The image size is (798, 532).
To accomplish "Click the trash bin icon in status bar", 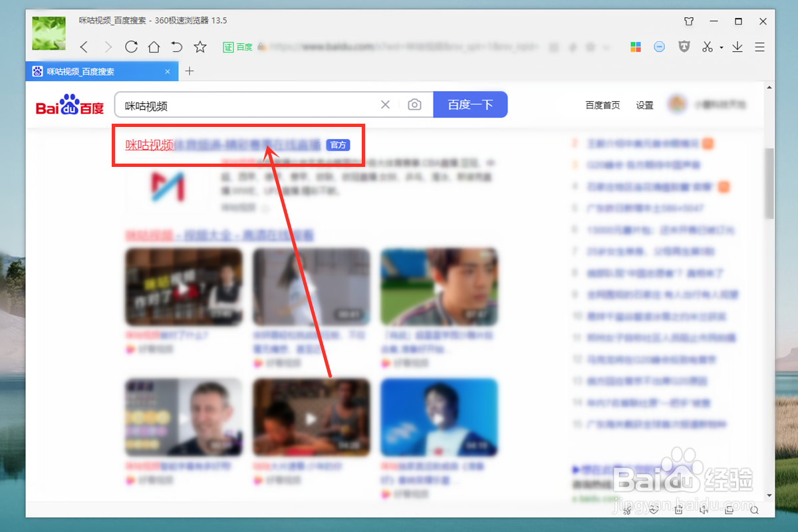I will tap(678, 510).
